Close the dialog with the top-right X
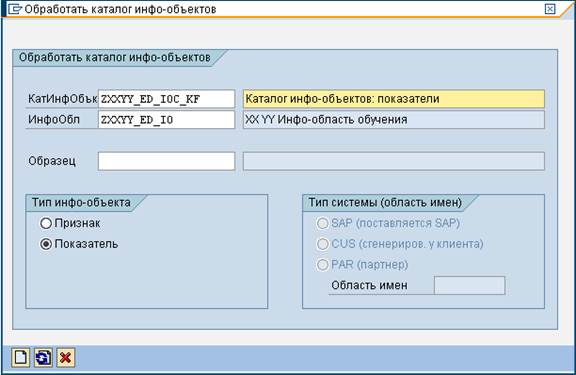576x375 pixels. pyautogui.click(x=550, y=9)
